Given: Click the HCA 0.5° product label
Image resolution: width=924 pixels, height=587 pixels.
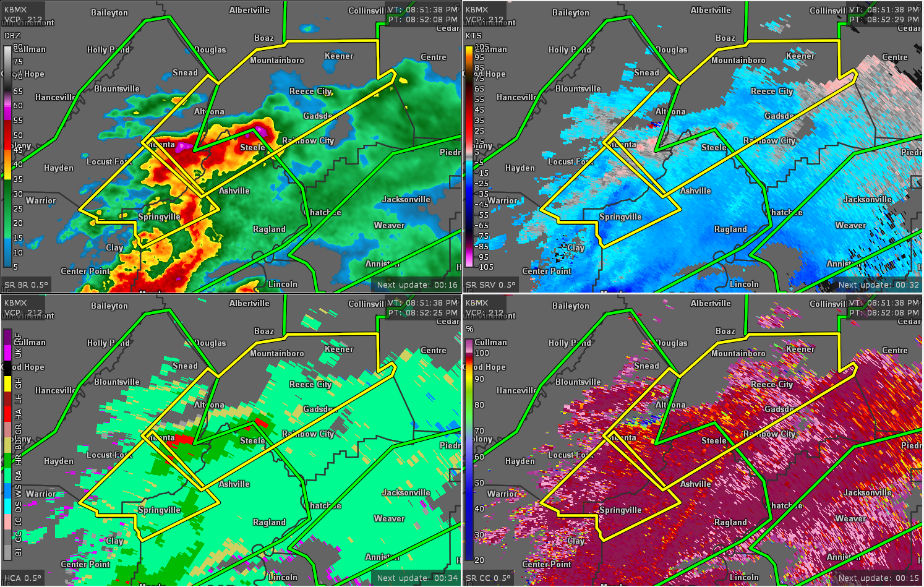Looking at the screenshot, I should click(x=22, y=578).
